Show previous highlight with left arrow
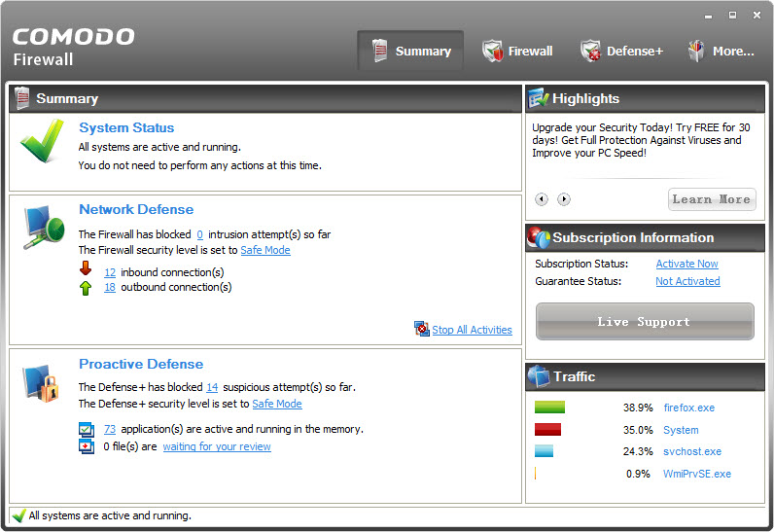The width and height of the screenshot is (774, 532). [x=542, y=199]
